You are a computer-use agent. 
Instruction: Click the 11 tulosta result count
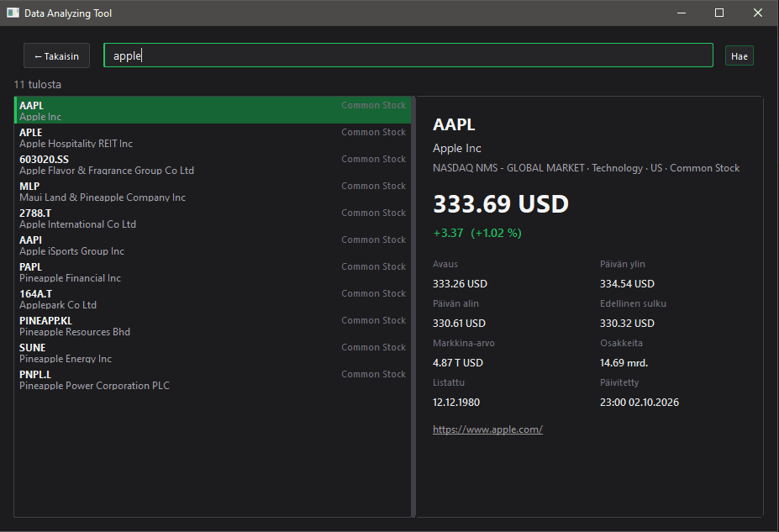coord(38,84)
